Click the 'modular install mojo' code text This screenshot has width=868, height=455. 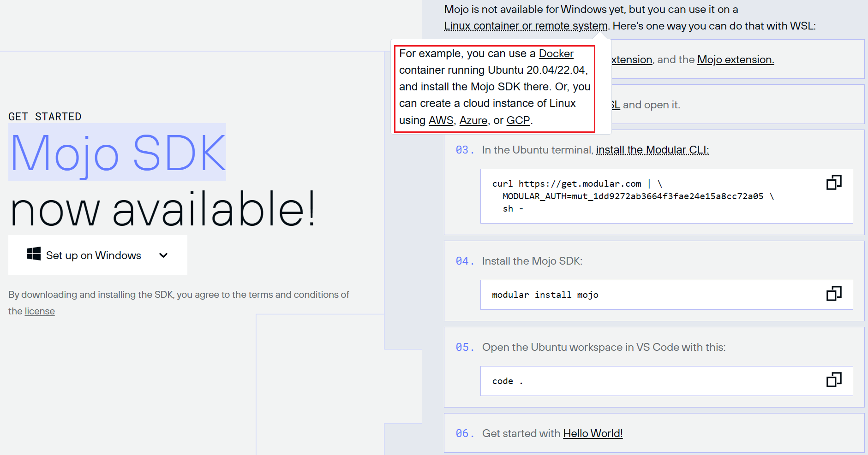coord(545,295)
